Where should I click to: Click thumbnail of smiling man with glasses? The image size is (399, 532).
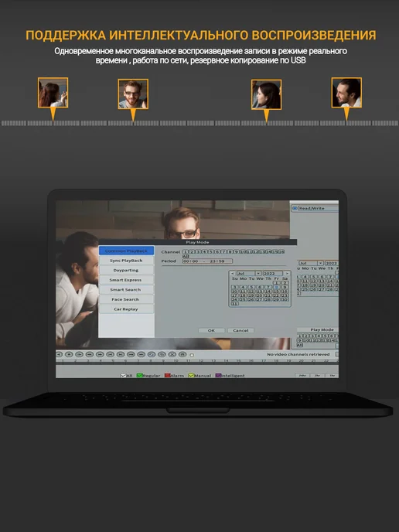pyautogui.click(x=133, y=94)
